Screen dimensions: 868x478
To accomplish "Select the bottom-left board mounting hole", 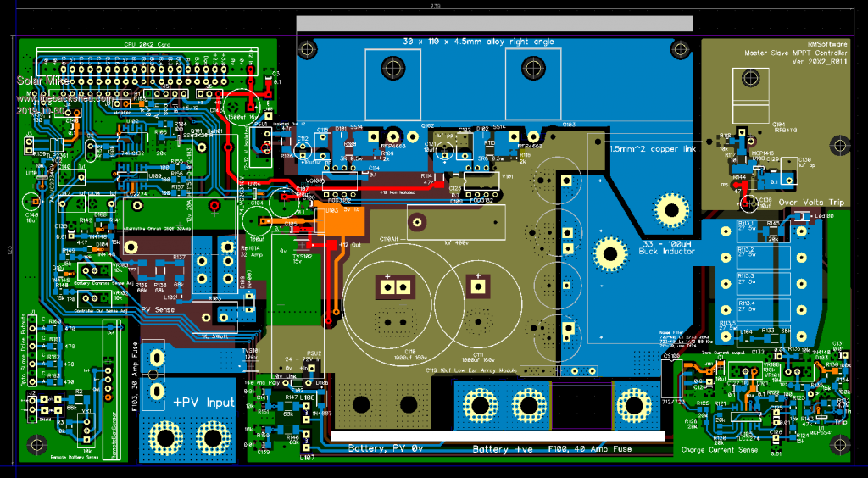I will point(36,443).
